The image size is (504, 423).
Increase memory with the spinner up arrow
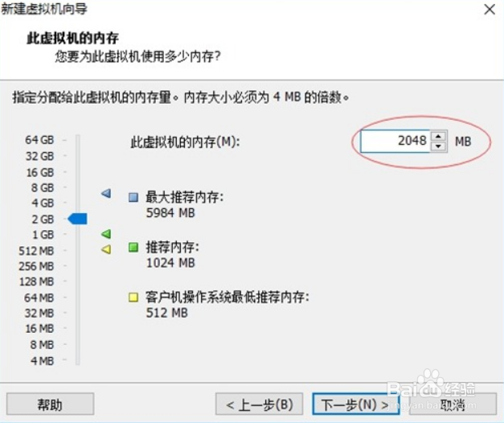(438, 136)
